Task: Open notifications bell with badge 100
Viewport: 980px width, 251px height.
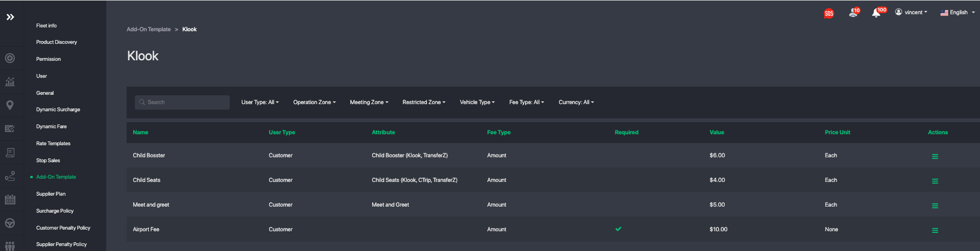Action: (x=878, y=12)
